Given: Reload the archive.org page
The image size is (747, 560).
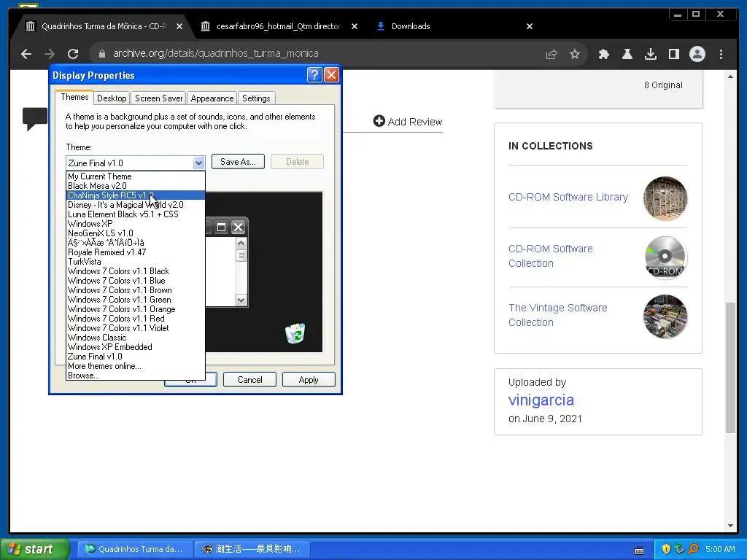Looking at the screenshot, I should coord(73,54).
